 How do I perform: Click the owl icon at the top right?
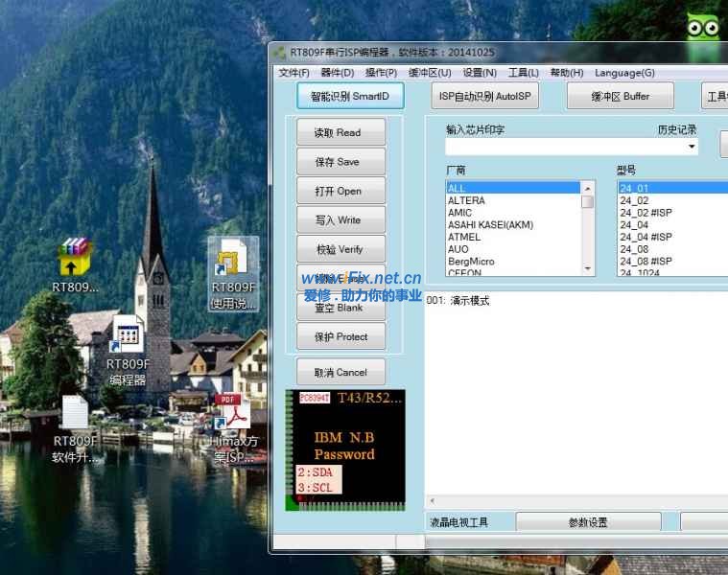(x=703, y=27)
